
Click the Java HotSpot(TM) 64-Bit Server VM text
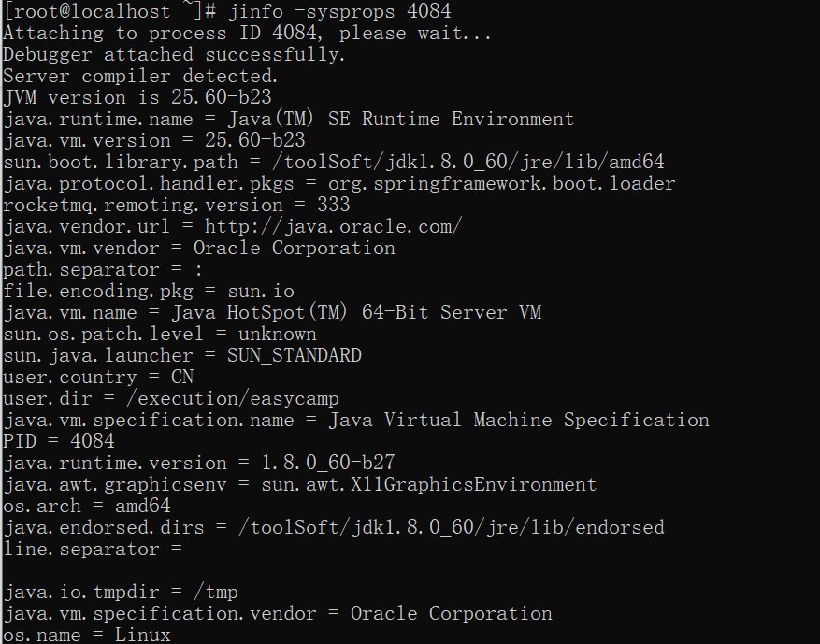click(x=356, y=312)
